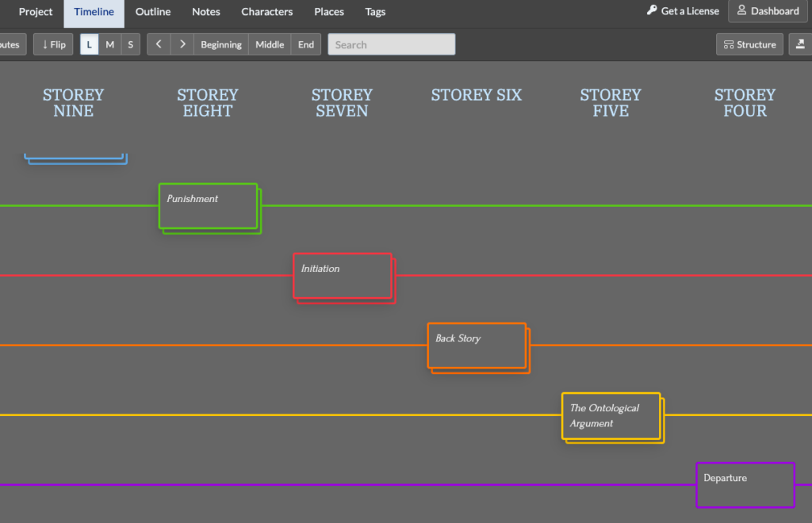Open the Initiation scene card
Image resolution: width=812 pixels, height=523 pixels.
pos(343,276)
